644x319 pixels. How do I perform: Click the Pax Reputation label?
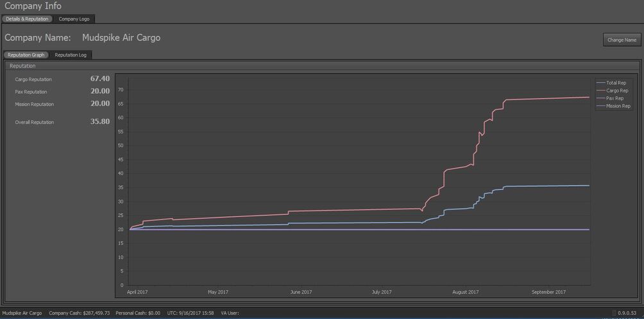[31, 92]
